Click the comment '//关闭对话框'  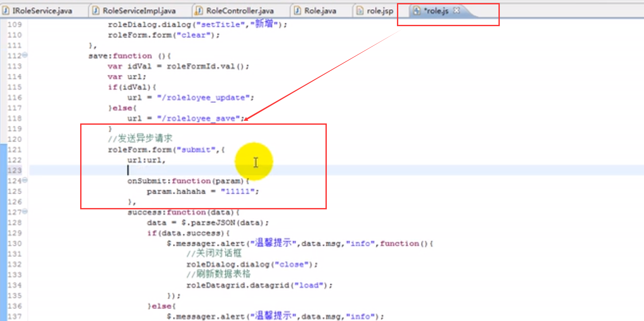tap(214, 253)
